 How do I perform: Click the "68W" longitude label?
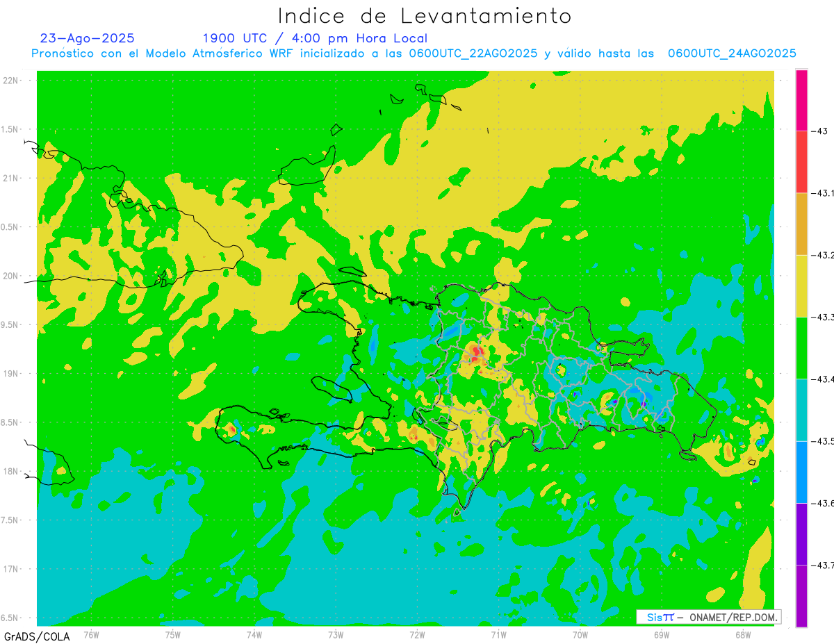pyautogui.click(x=743, y=634)
